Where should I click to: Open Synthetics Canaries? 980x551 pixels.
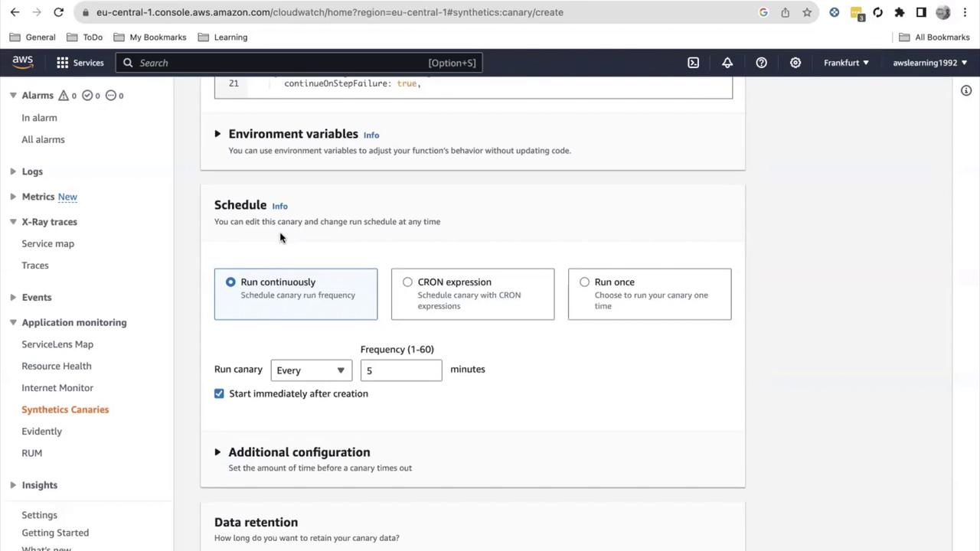(65, 409)
